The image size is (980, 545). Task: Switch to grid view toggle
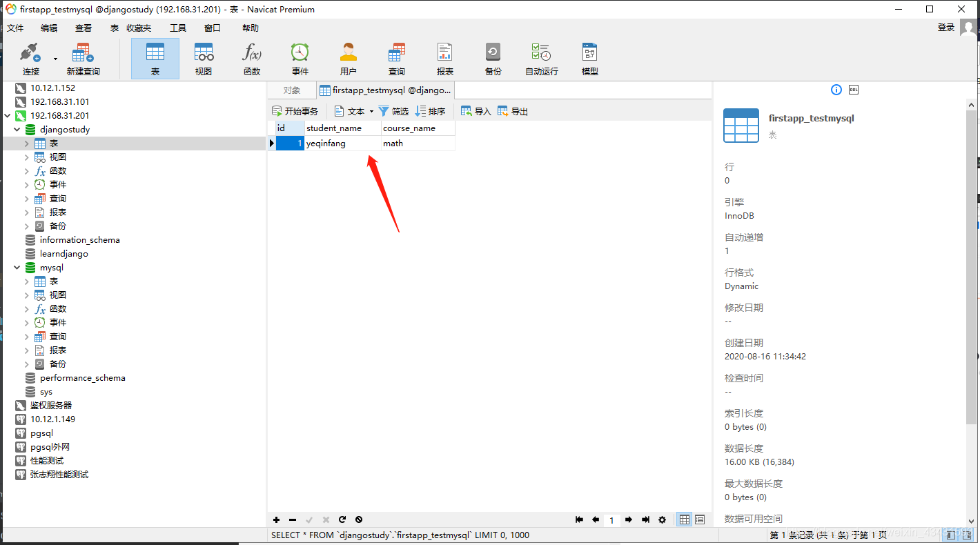point(685,519)
